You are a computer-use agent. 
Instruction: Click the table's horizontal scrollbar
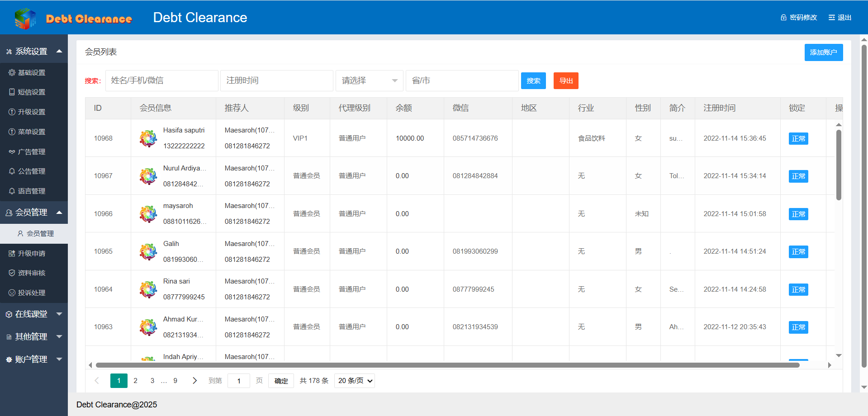[x=447, y=365]
